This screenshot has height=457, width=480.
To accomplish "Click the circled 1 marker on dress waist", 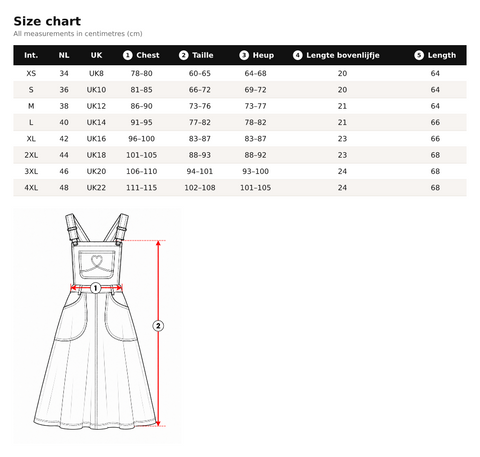I will [x=96, y=288].
